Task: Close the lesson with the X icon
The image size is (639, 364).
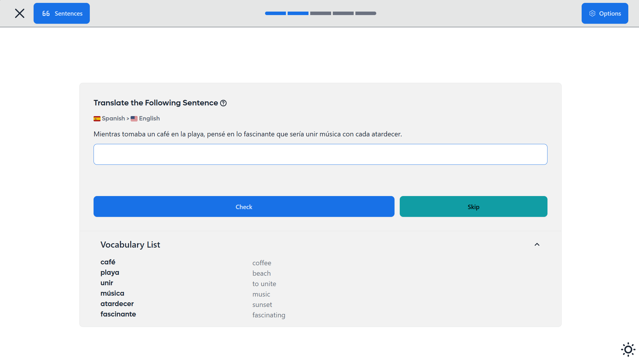Action: coord(20,13)
